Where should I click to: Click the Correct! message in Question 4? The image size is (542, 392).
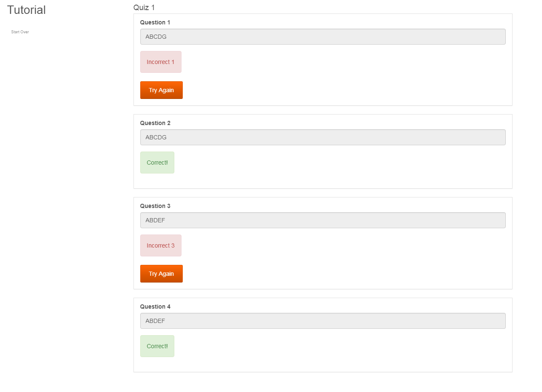point(157,346)
